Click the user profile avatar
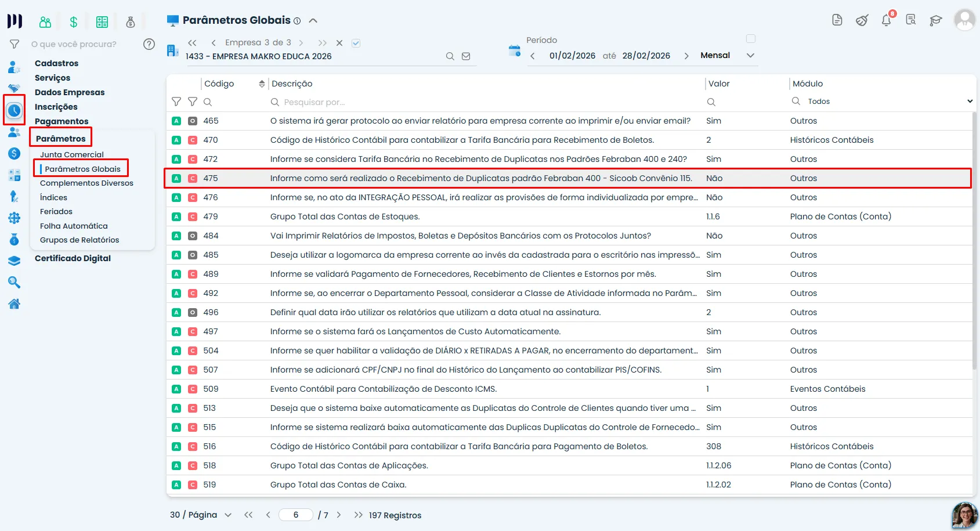980x531 pixels. pos(964,20)
